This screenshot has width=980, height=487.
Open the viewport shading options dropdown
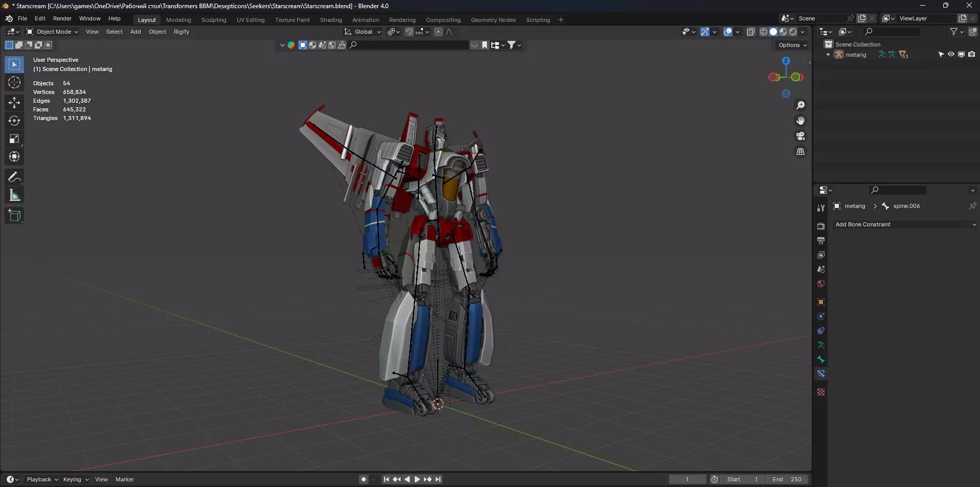coord(803,32)
